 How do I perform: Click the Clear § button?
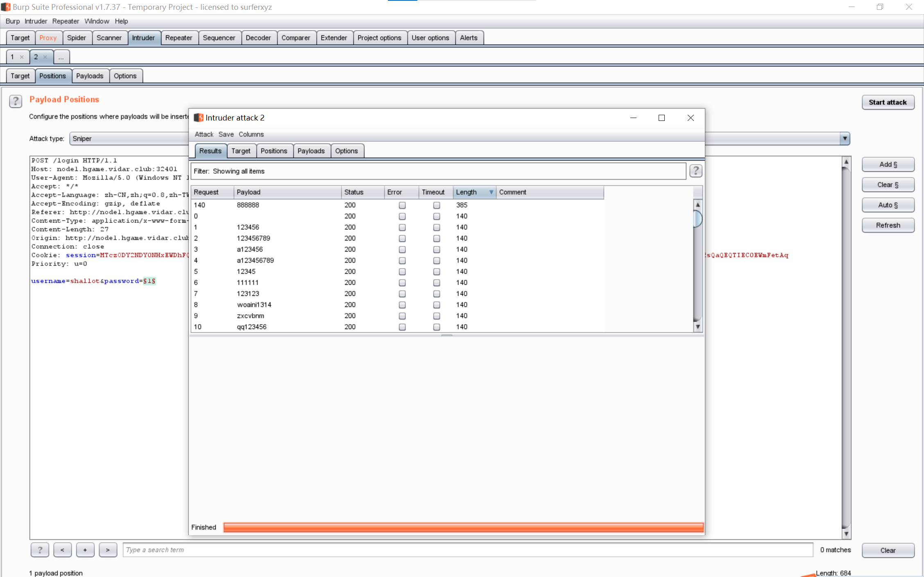coord(888,185)
